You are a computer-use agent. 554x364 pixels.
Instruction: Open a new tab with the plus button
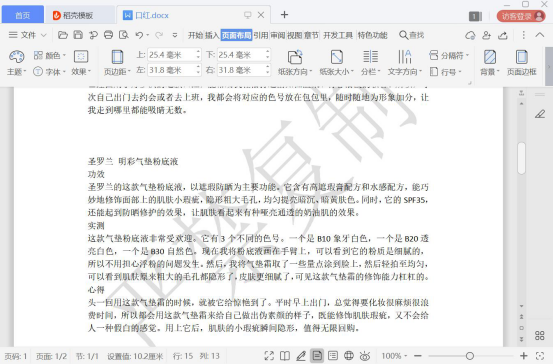284,14
